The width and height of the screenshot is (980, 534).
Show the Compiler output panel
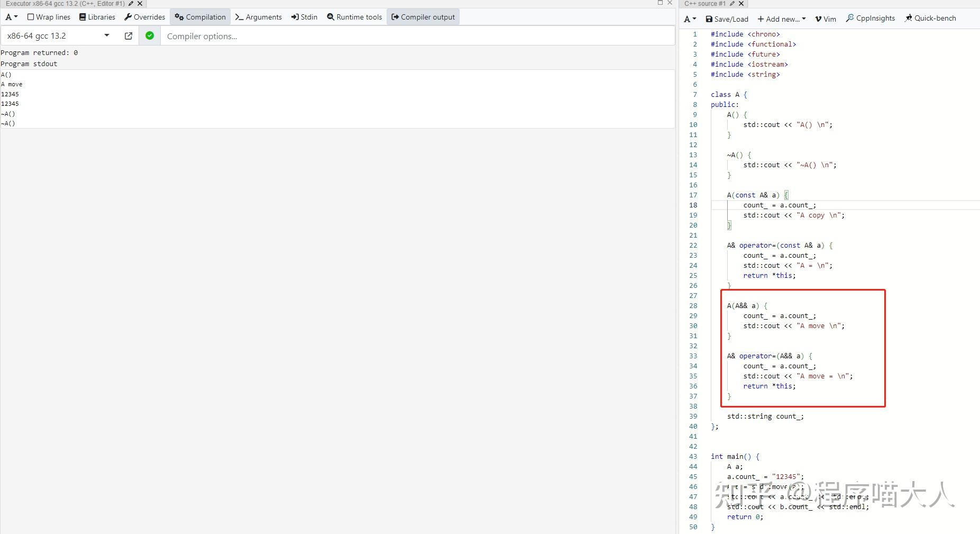tap(423, 16)
